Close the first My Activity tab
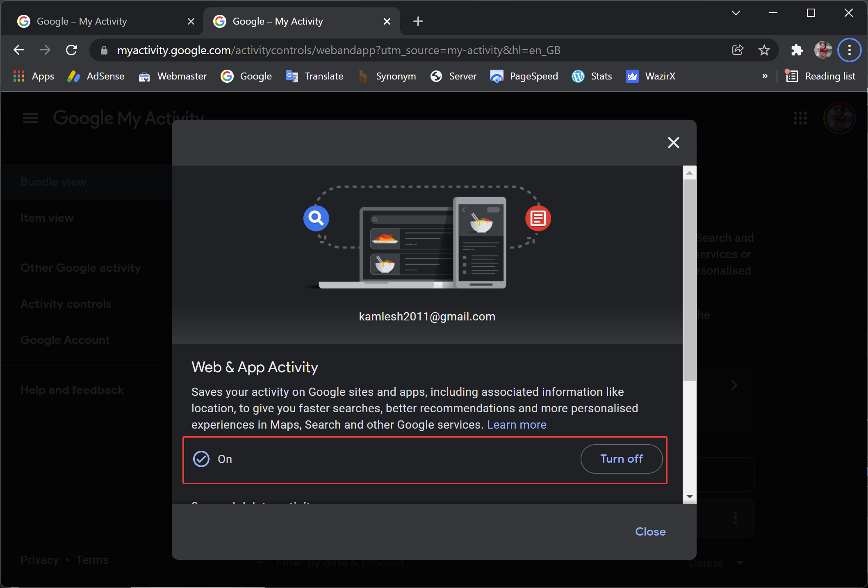Screen dimensions: 868x588 191,21
